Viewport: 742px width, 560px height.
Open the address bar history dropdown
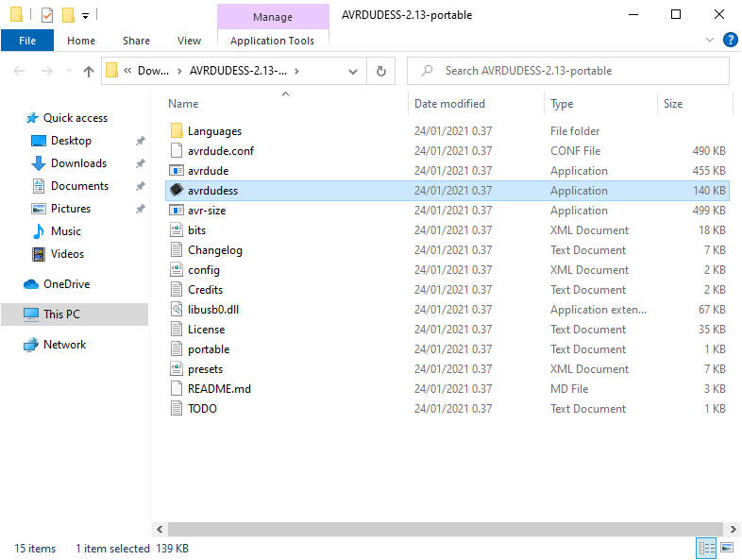353,72
